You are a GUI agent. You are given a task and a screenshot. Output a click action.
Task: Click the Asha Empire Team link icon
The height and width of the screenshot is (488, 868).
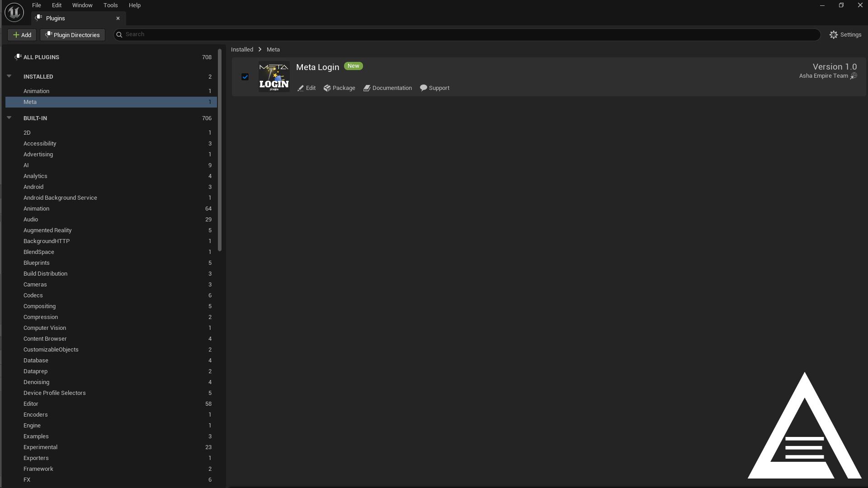854,76
